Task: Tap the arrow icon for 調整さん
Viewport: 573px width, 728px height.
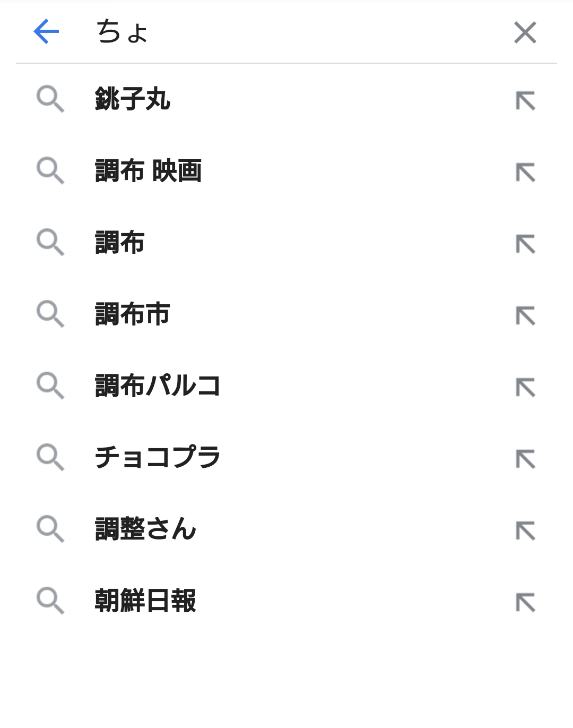Action: click(x=525, y=530)
